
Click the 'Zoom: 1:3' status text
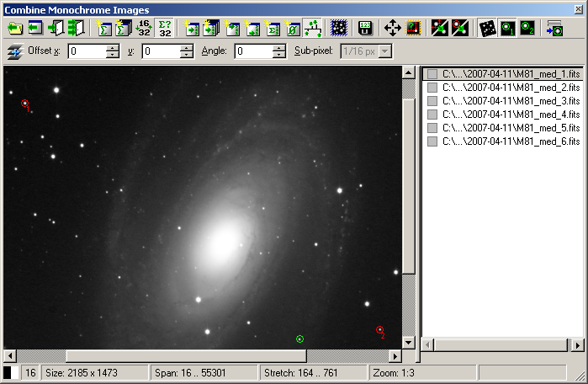click(x=394, y=373)
